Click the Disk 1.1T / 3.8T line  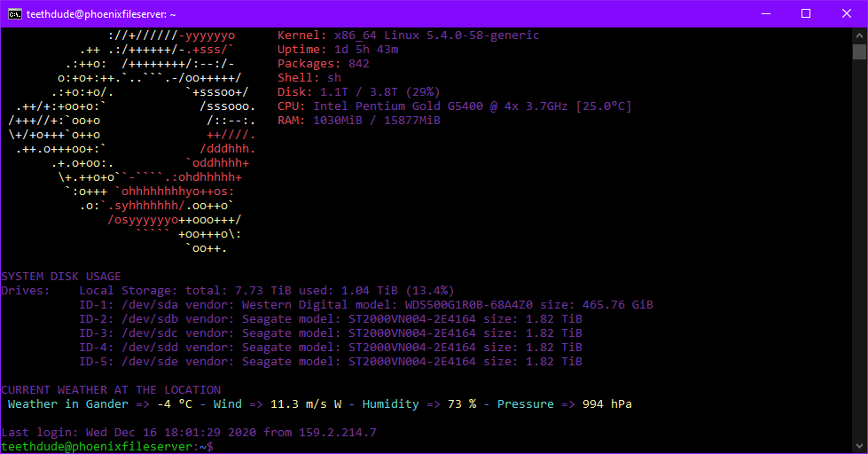coord(359,92)
